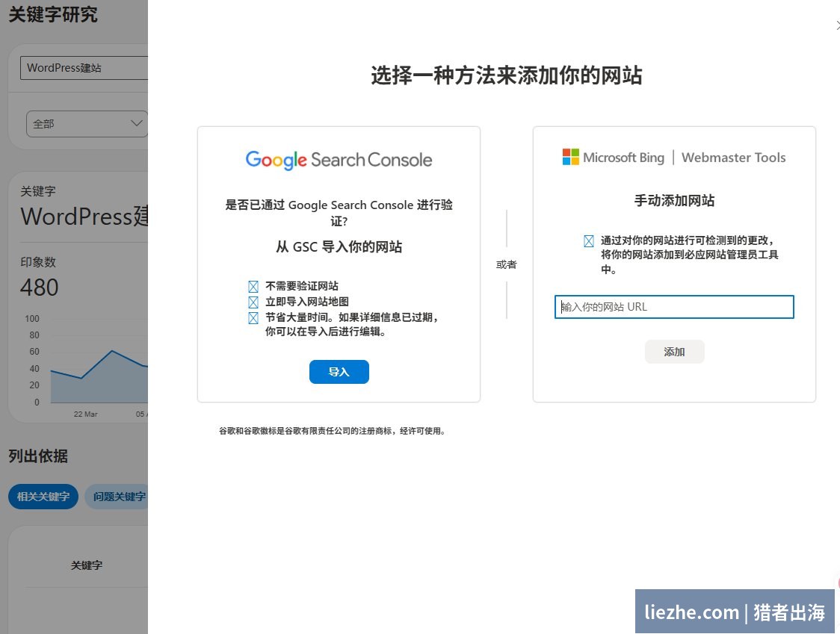Click the 添加 add button
The image size is (840, 634).
tap(674, 352)
